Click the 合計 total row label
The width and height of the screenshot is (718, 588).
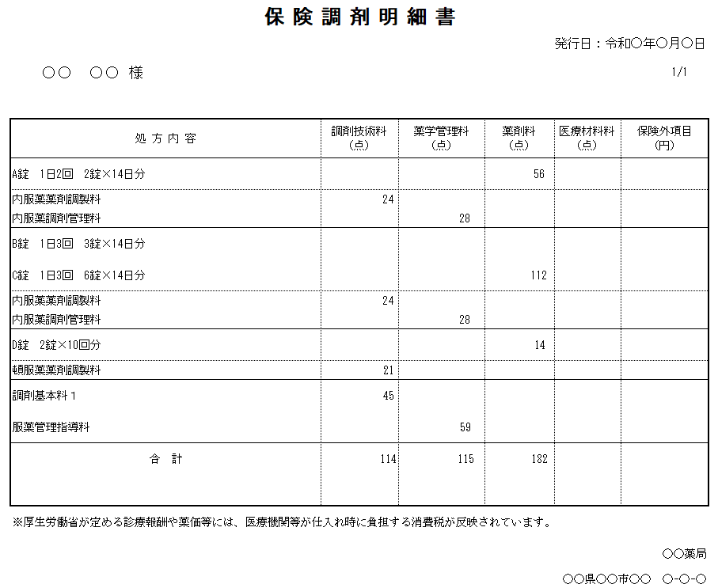[165, 459]
